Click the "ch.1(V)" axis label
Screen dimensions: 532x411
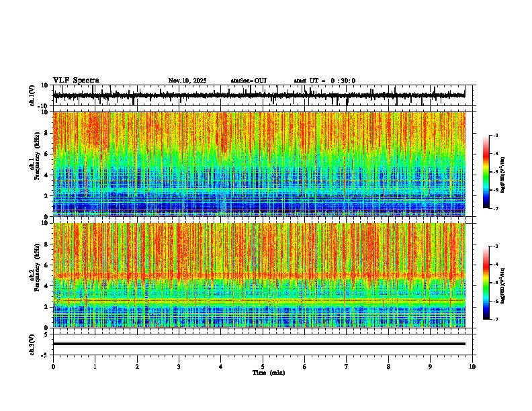[x=32, y=95]
